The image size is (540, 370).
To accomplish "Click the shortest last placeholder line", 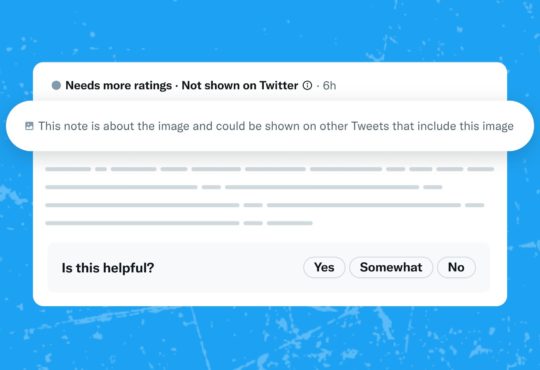I will pyautogui.click(x=179, y=223).
